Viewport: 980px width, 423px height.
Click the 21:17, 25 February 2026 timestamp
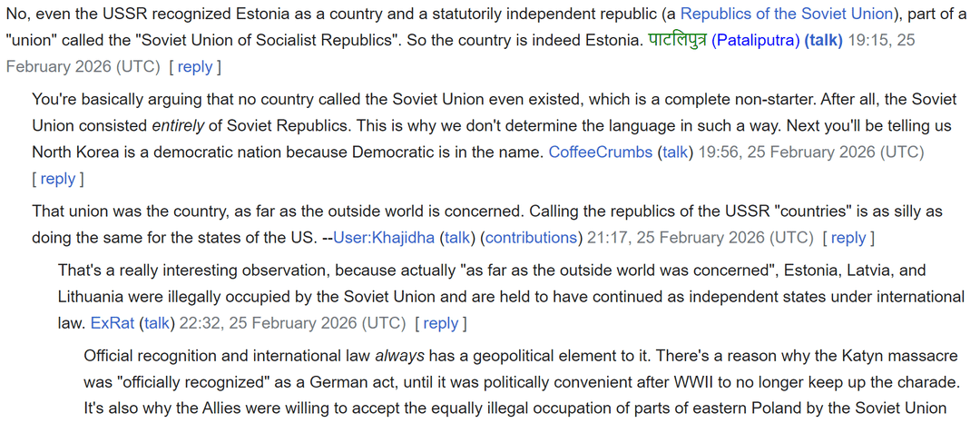point(699,238)
